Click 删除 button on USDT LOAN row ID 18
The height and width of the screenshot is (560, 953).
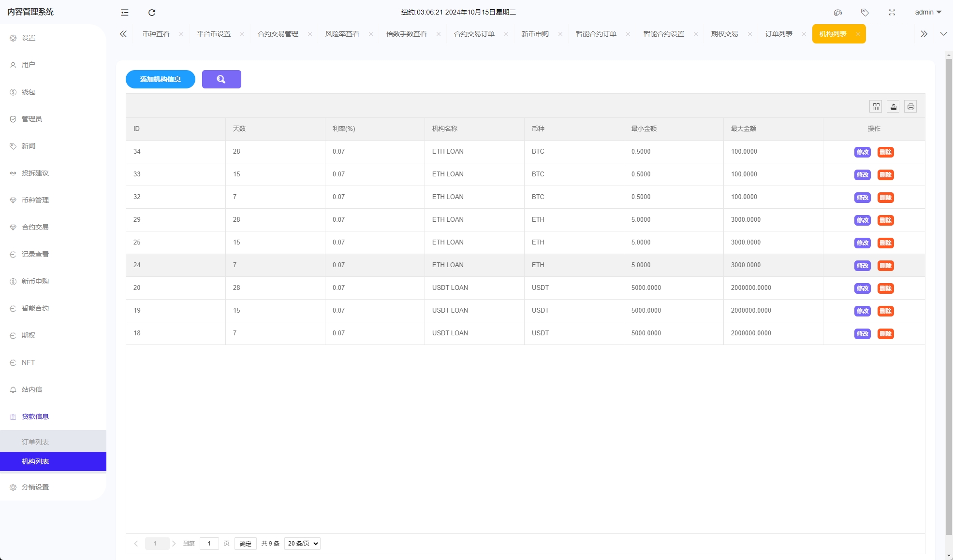(885, 333)
